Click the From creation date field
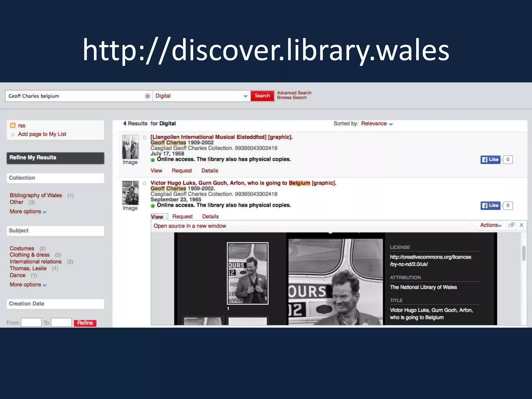This screenshot has height=399, width=532. pos(31,322)
